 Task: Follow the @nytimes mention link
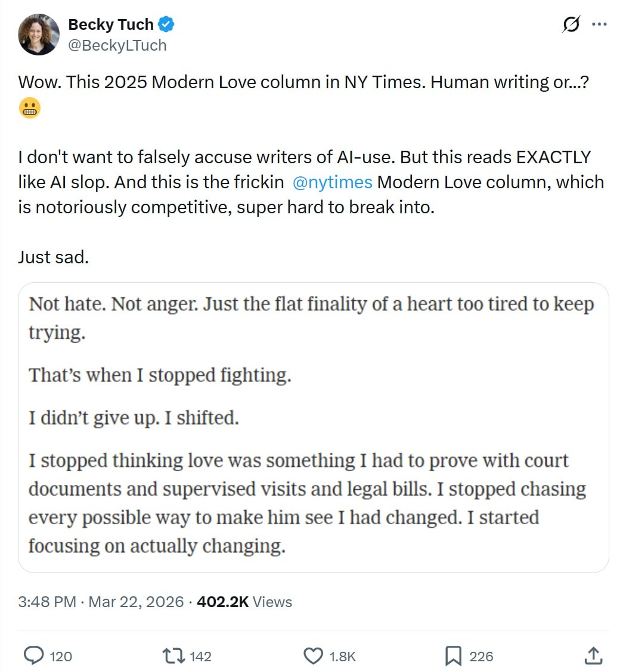click(333, 182)
